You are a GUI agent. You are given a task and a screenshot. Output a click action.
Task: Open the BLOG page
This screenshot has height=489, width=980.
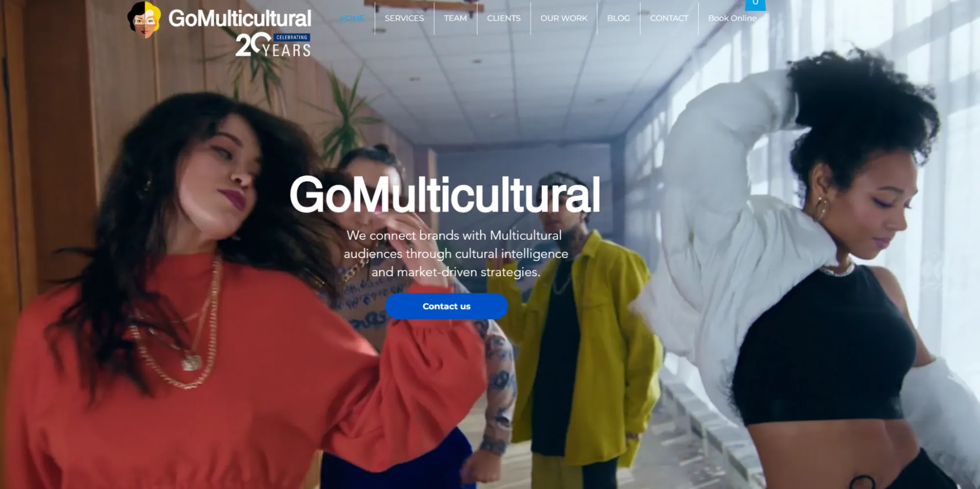(618, 18)
